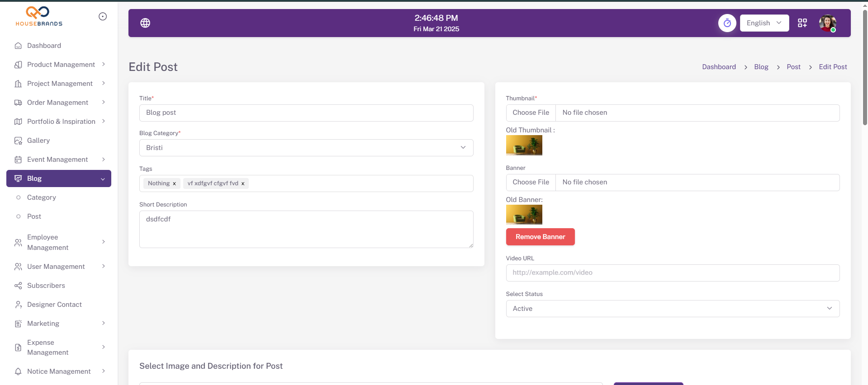
Task: Open the Select Status dropdown
Action: [x=672, y=309]
